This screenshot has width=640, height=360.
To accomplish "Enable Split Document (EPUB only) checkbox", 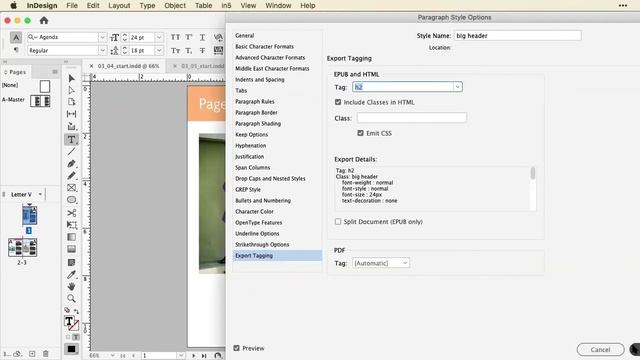I will click(x=338, y=222).
